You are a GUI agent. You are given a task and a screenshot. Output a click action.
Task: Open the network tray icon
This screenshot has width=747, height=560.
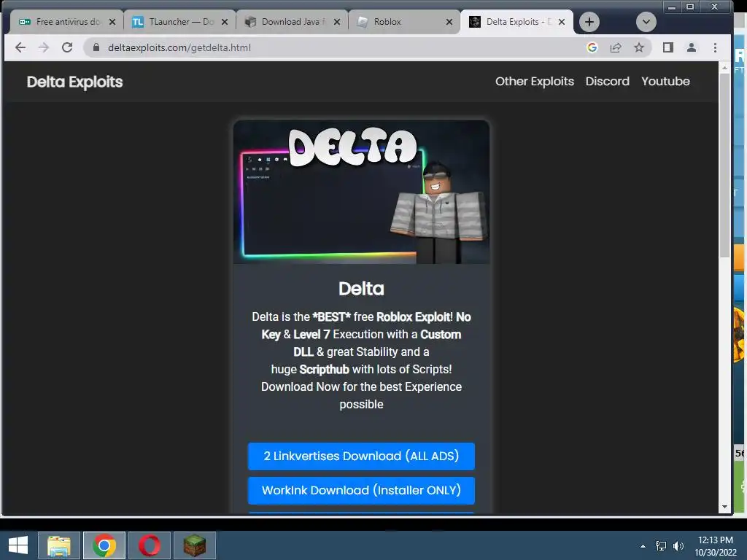661,546
